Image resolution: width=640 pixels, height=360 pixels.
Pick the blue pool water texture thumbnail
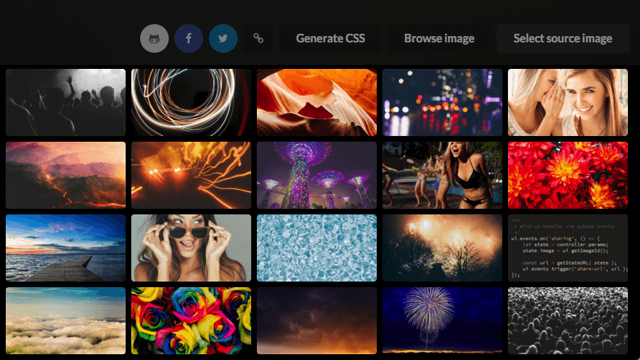click(x=317, y=248)
